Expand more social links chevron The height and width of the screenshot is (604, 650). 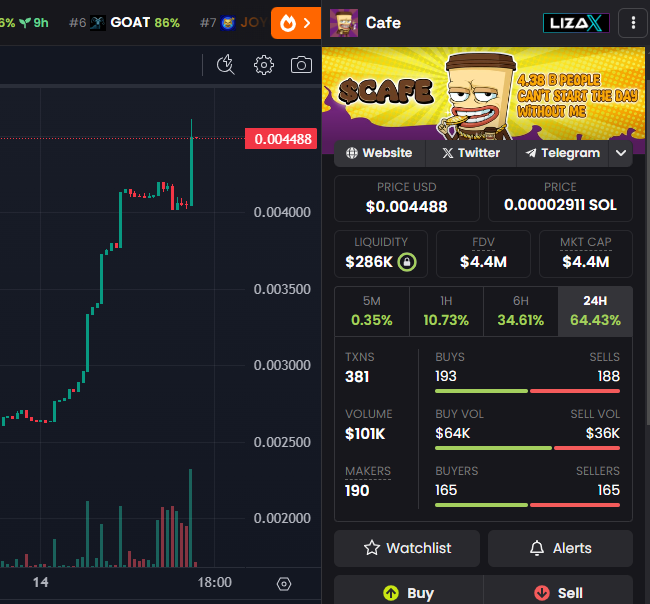tap(621, 153)
